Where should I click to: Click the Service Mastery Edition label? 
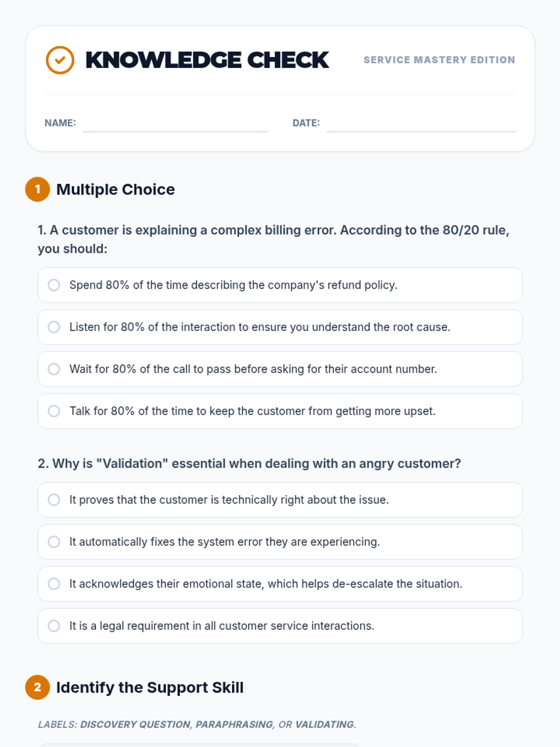[x=439, y=60]
